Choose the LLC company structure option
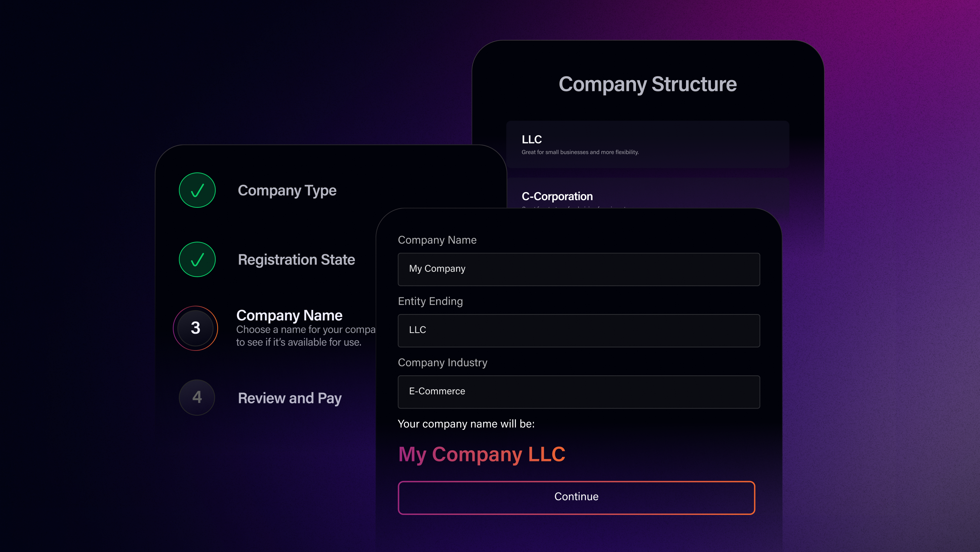The height and width of the screenshot is (552, 980). click(x=647, y=144)
